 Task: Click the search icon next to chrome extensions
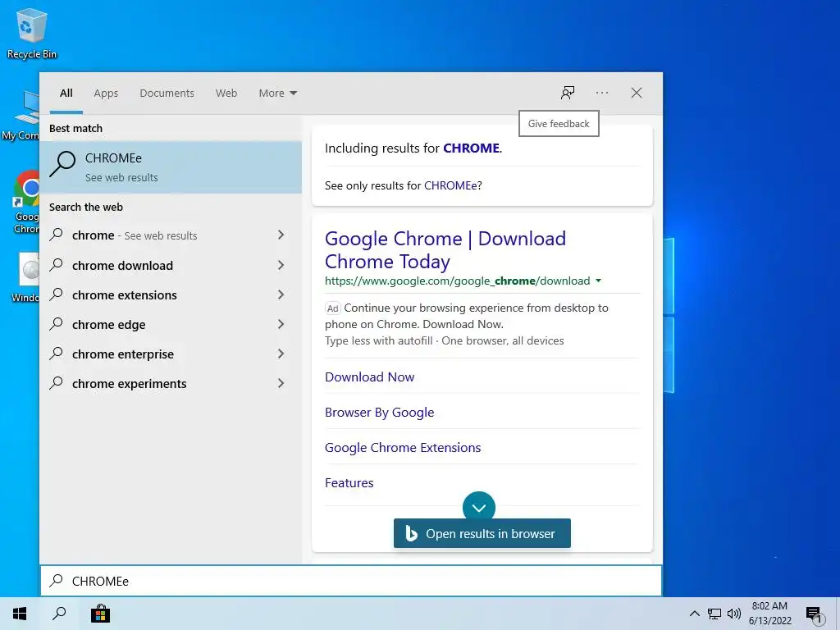[57, 294]
